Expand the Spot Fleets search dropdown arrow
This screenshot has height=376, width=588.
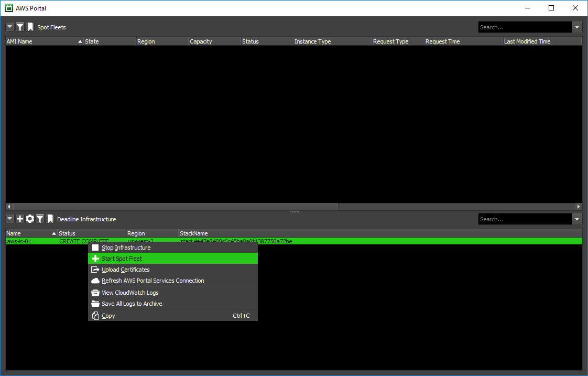[x=577, y=27]
